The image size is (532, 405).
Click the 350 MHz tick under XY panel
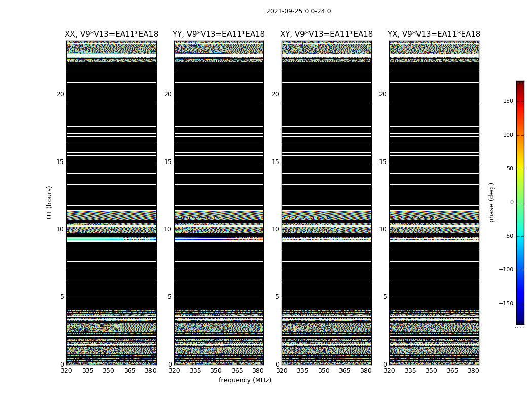pos(324,371)
